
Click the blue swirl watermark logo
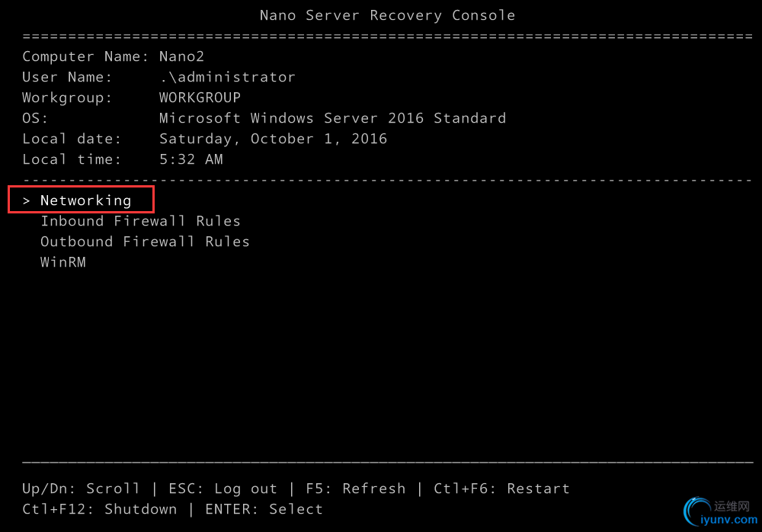(x=697, y=512)
